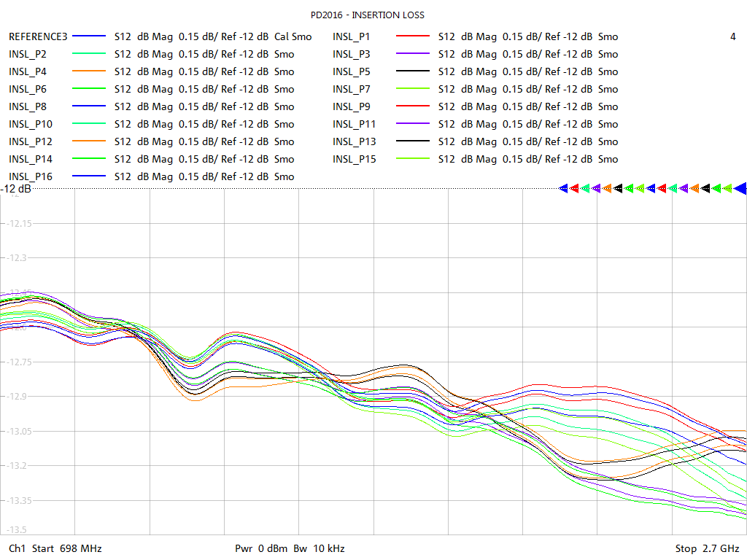747x560 pixels.
Task: Click the black line swatch for INSL_P5
Action: click(412, 71)
